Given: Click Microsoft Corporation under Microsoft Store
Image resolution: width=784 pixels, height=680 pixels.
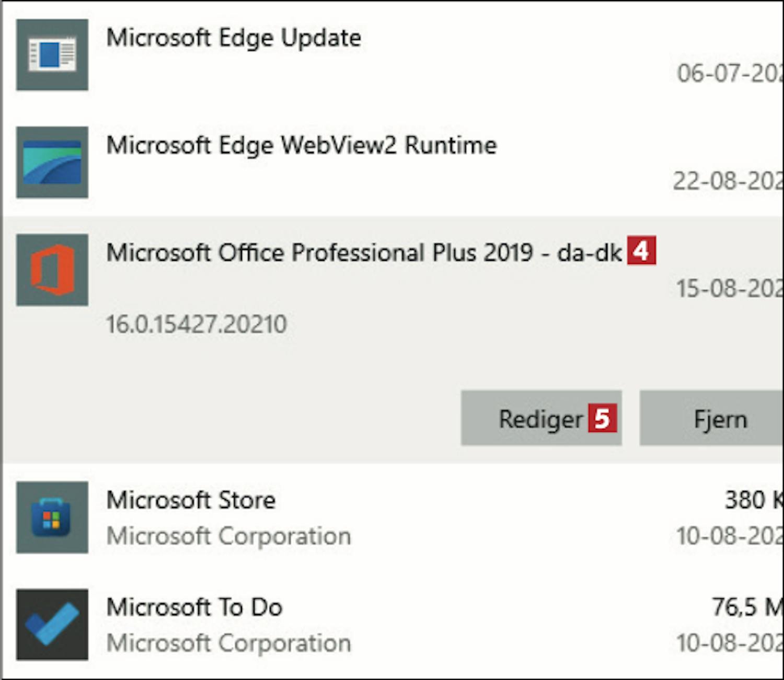Looking at the screenshot, I should tap(229, 536).
